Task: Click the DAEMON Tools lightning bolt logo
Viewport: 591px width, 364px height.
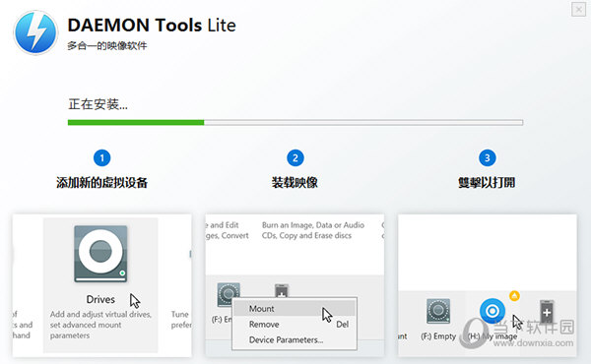Action: coord(35,32)
